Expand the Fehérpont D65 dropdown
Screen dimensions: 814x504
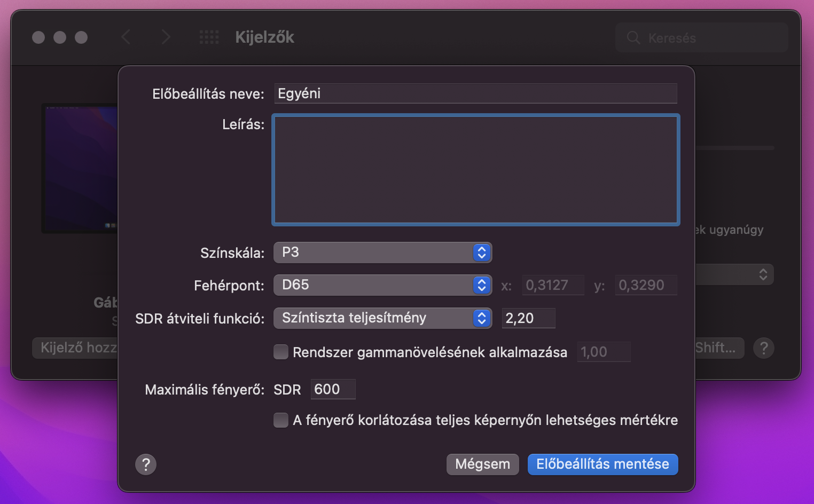pos(382,285)
